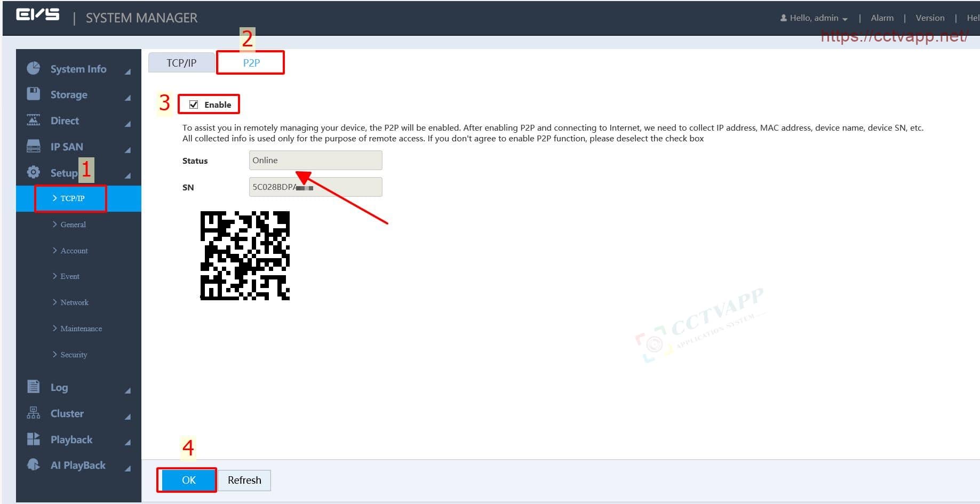The height and width of the screenshot is (504, 980).
Task: Click the Direct sidebar icon
Action: (33, 120)
